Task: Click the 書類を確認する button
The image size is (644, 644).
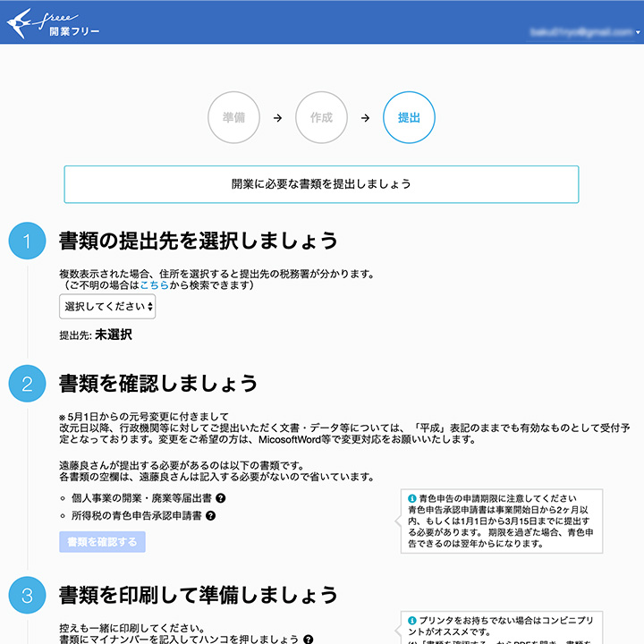Action: tap(102, 542)
